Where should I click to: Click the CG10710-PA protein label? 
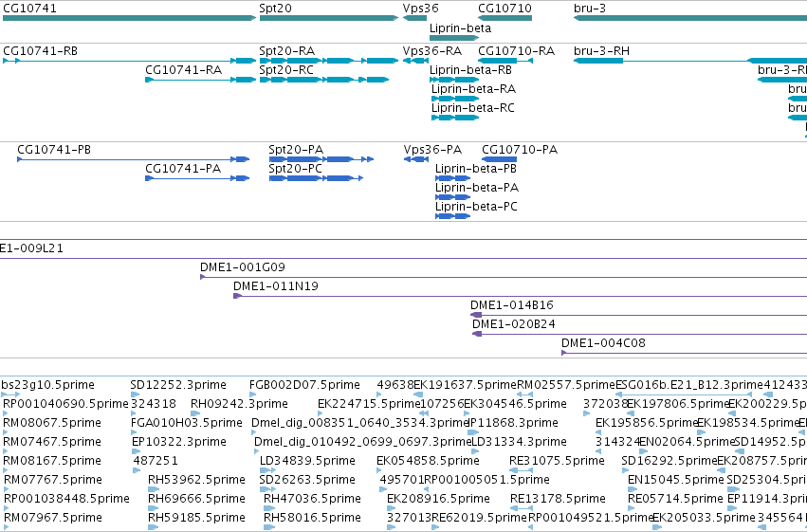pos(520,150)
